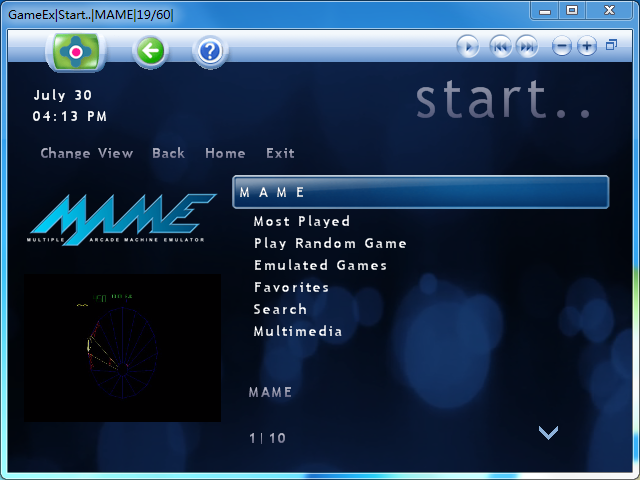This screenshot has height=480, width=640.
Task: Select the highlighted MAME menu entry
Action: [421, 192]
